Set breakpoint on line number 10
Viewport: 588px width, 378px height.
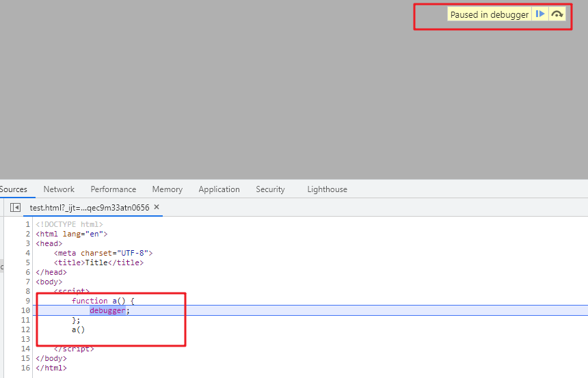pos(25,310)
